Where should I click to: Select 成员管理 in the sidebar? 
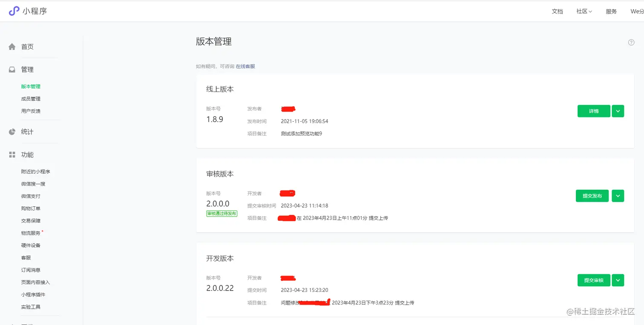point(31,99)
